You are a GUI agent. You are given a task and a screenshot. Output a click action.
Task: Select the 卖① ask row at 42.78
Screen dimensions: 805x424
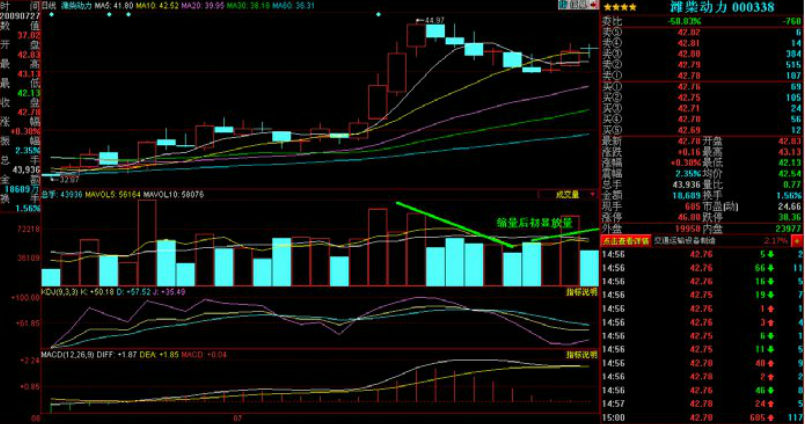point(702,75)
